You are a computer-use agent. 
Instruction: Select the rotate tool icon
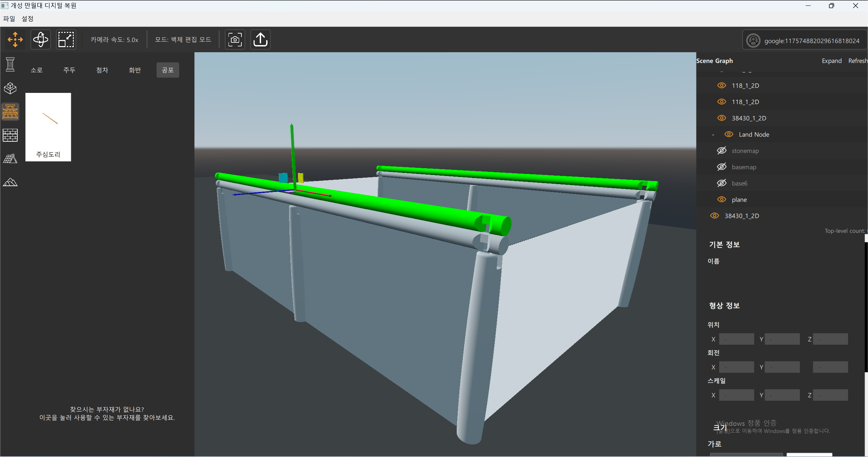41,40
